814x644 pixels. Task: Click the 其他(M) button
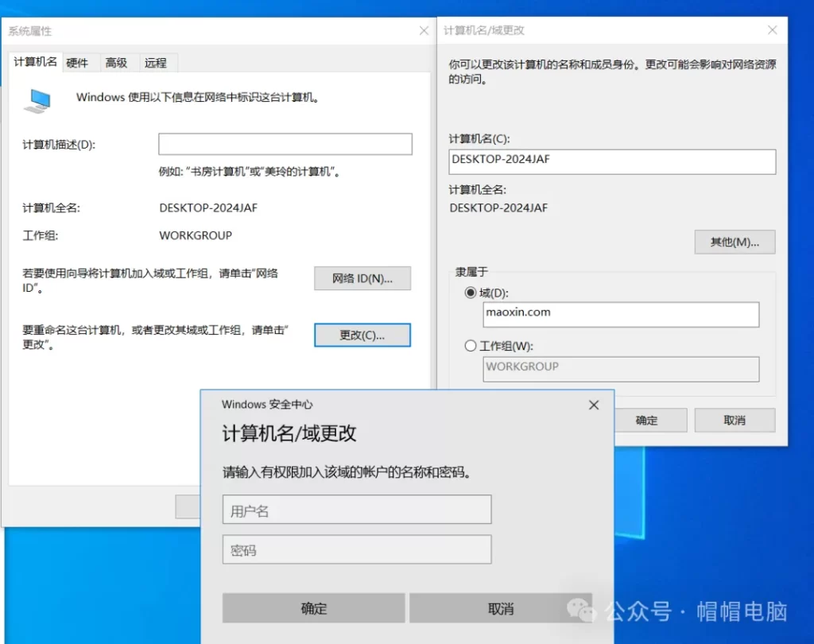click(x=735, y=242)
